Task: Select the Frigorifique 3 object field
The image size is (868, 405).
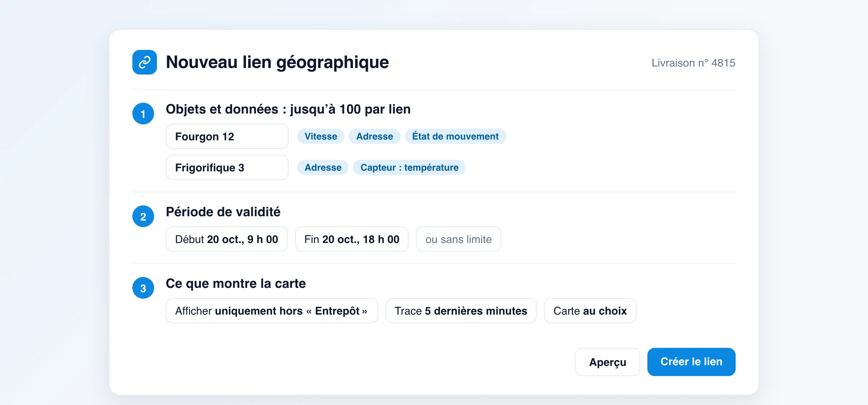Action: [x=227, y=167]
